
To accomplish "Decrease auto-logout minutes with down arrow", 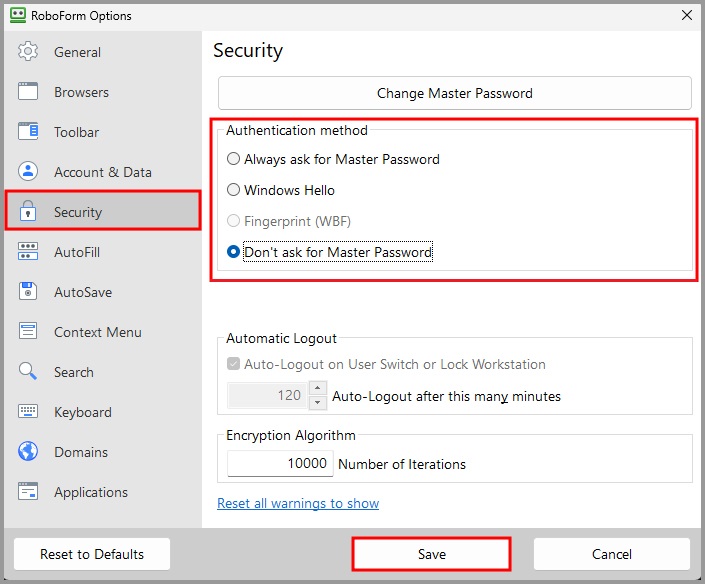I will coord(317,403).
